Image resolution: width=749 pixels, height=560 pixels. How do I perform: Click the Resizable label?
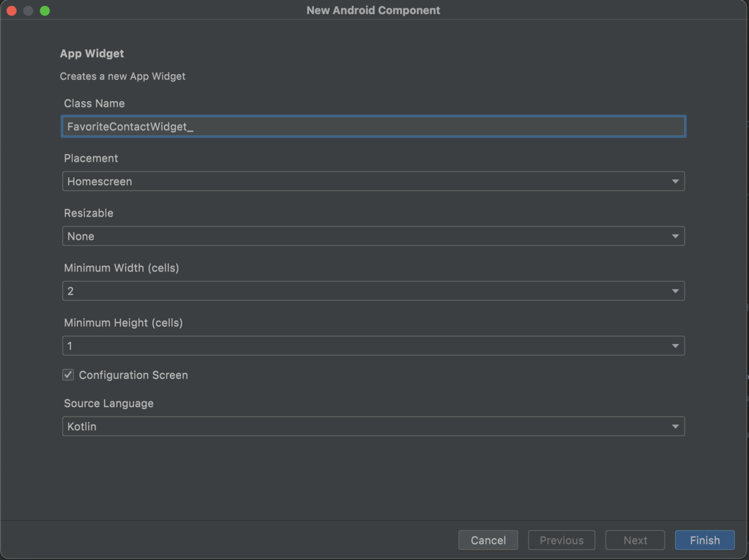coord(89,213)
